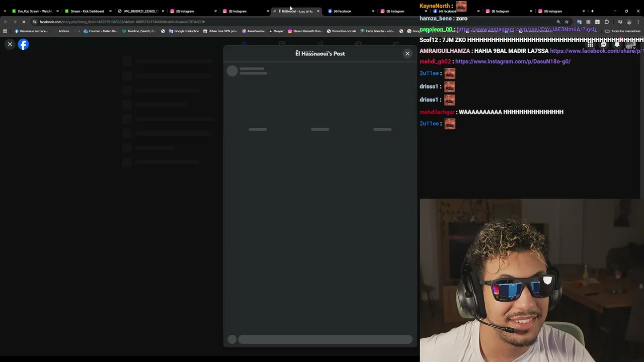Open the Trainline bookmark
This screenshot has width=644, height=362.
(139, 31)
